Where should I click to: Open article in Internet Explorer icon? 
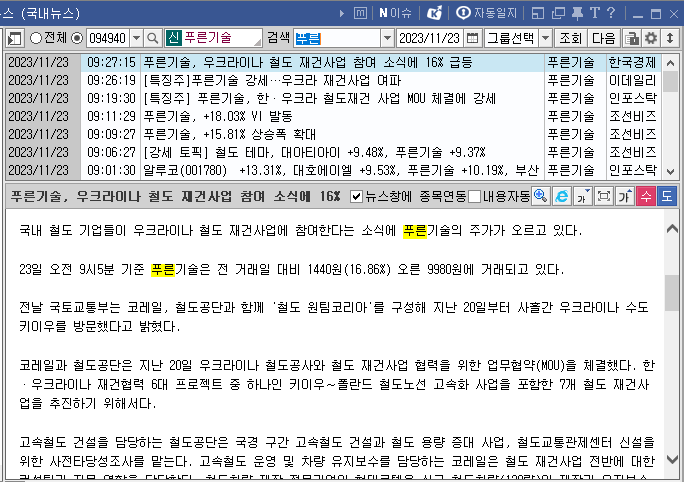tap(561, 196)
